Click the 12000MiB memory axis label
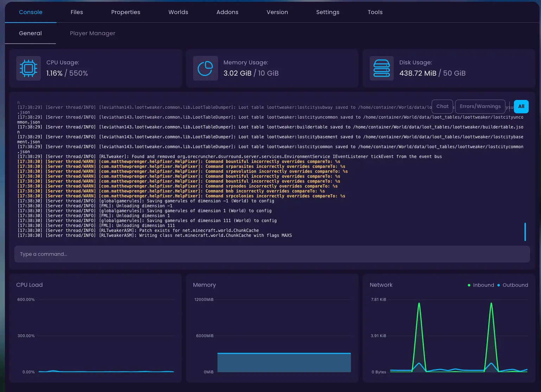This screenshot has height=392, width=541. (x=204, y=299)
